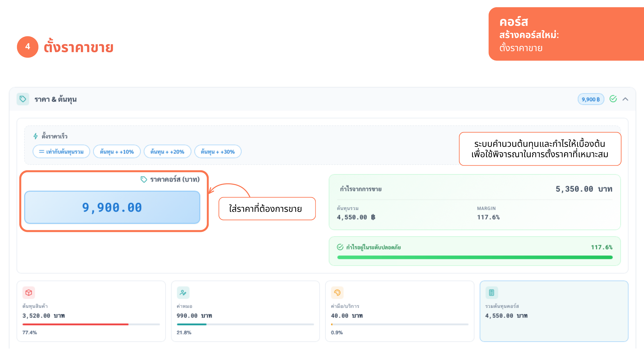Viewport: 644px width, 362px height.
Task: Click the MARGIN value 117.6%
Action: click(488, 217)
